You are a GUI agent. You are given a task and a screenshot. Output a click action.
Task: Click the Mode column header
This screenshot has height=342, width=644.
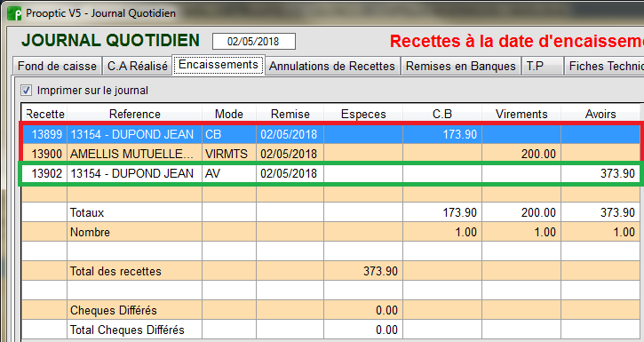(x=229, y=114)
